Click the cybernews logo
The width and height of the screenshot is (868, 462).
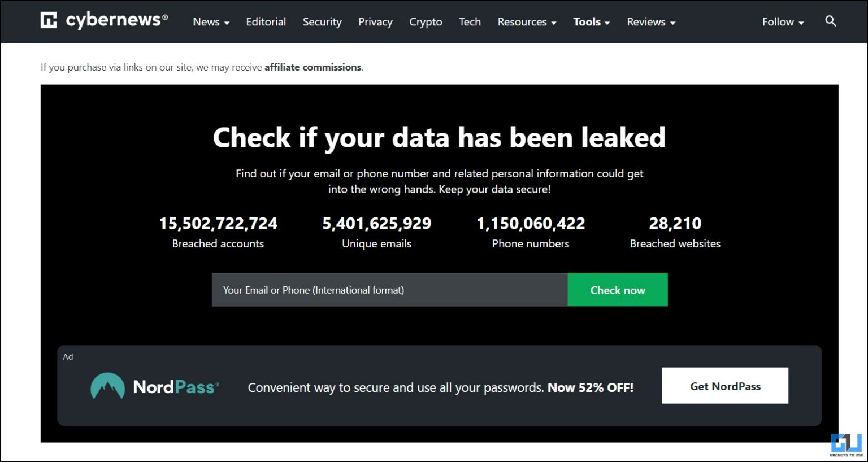[104, 20]
